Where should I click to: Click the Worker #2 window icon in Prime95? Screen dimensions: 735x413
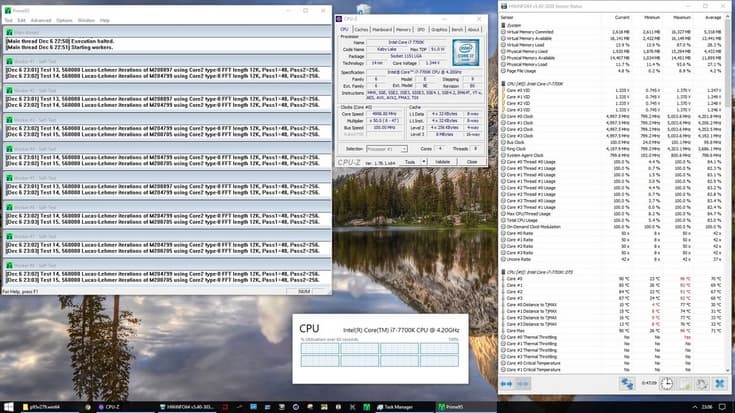[9, 90]
